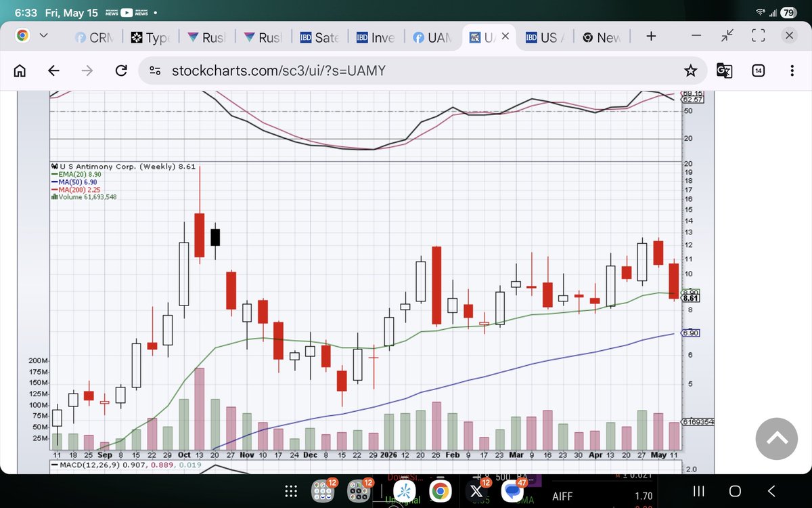
Task: Tap the Android home navigation button
Action: [x=735, y=491]
